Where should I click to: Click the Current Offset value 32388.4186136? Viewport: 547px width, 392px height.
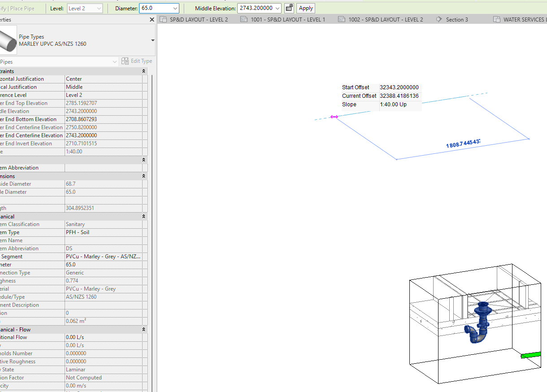click(x=399, y=96)
